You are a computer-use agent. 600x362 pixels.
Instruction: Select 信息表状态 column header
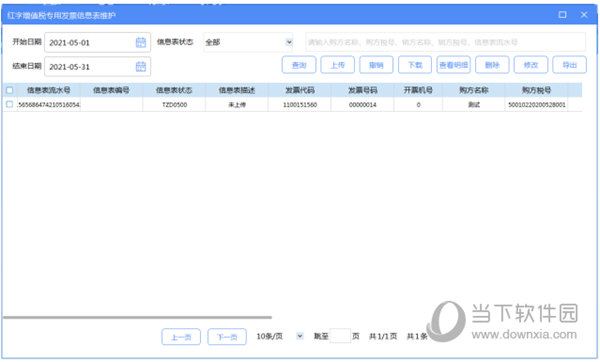(174, 90)
